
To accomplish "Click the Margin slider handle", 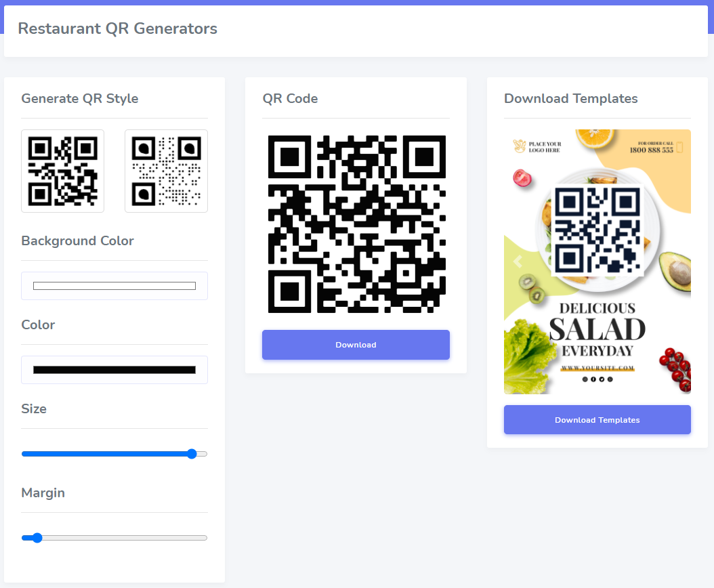I will click(x=37, y=538).
